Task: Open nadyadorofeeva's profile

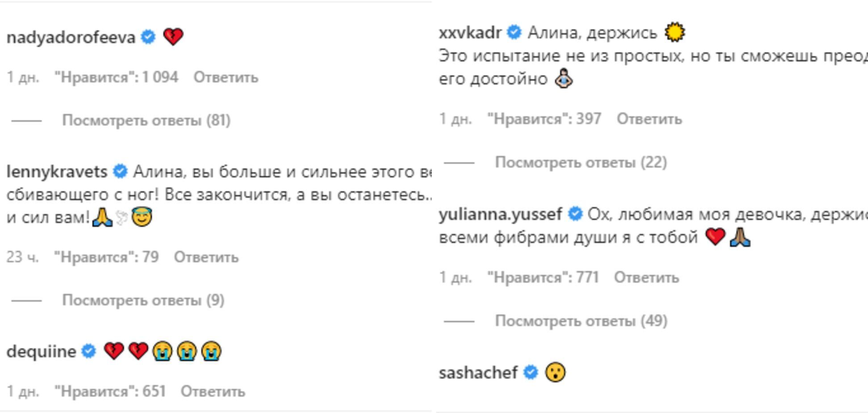Action: coord(71,37)
